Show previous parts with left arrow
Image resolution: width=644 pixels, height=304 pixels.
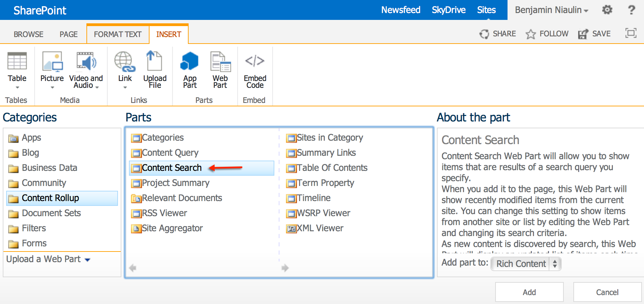click(x=133, y=268)
